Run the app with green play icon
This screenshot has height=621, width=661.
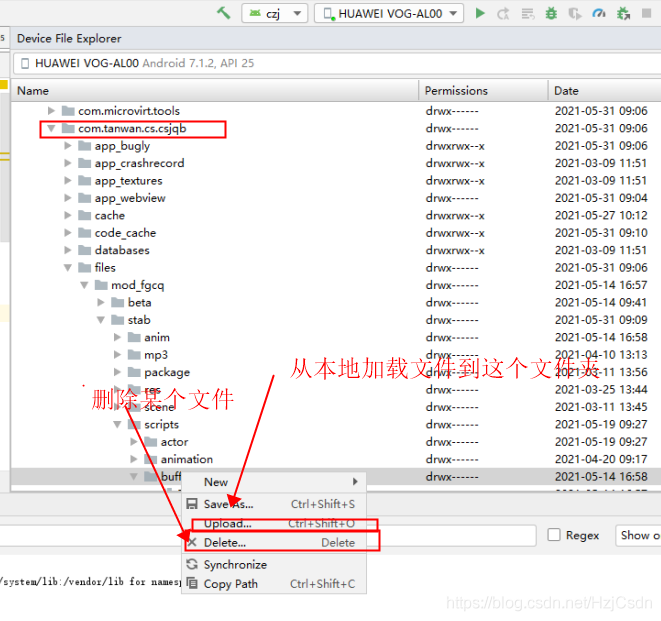pyautogui.click(x=480, y=13)
